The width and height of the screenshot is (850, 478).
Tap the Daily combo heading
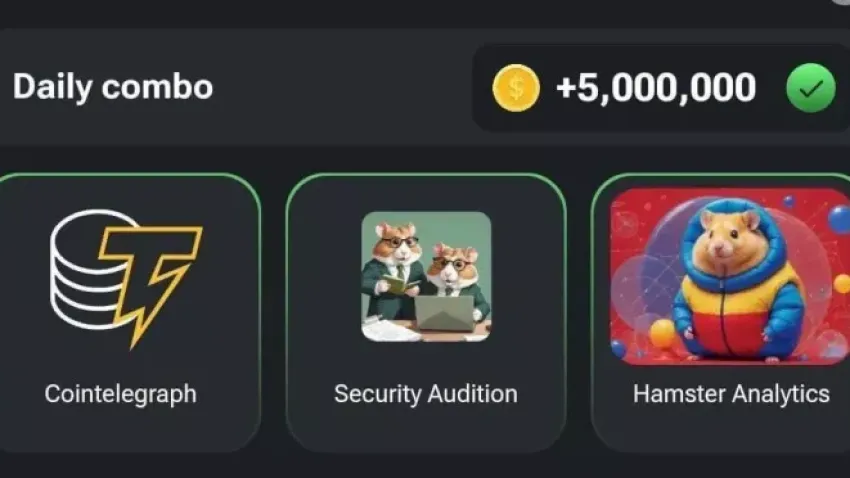(x=113, y=87)
